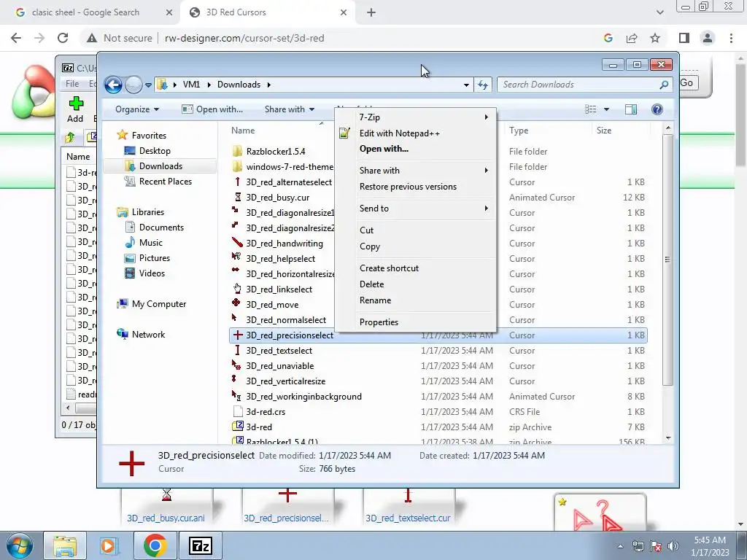This screenshot has height=560, width=747.
Task: Close the 3D Red Cursors tab
Action: (x=344, y=13)
